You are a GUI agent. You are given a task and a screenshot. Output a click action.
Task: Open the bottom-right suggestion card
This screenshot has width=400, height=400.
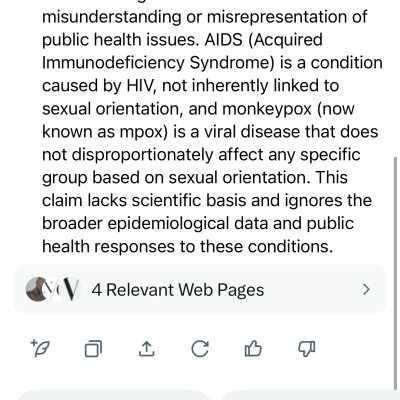coord(311,395)
